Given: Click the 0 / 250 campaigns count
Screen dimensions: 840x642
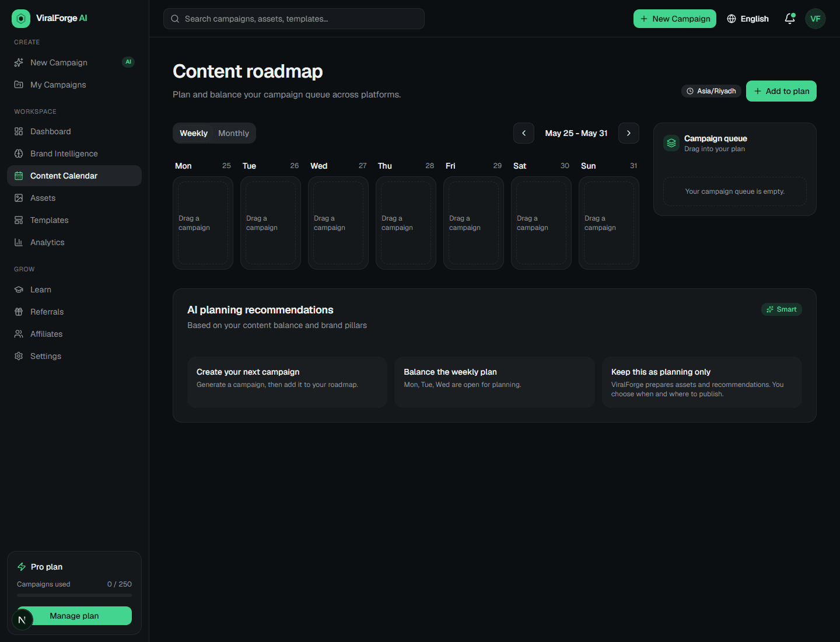Looking at the screenshot, I should (x=120, y=584).
